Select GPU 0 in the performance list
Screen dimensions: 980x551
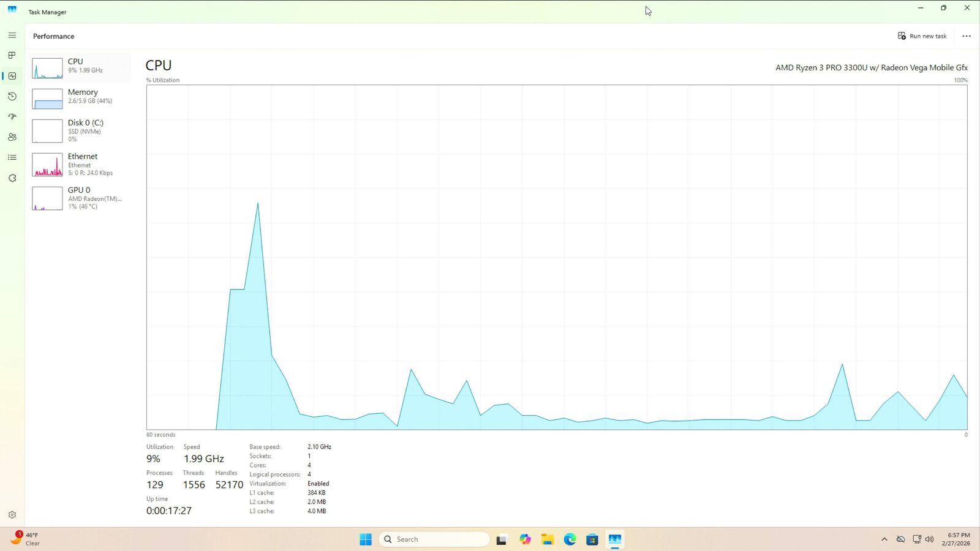point(80,198)
